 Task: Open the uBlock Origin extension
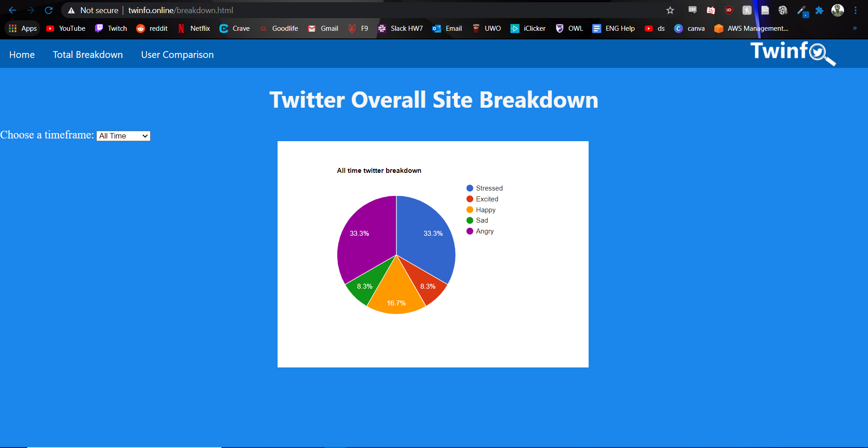729,10
